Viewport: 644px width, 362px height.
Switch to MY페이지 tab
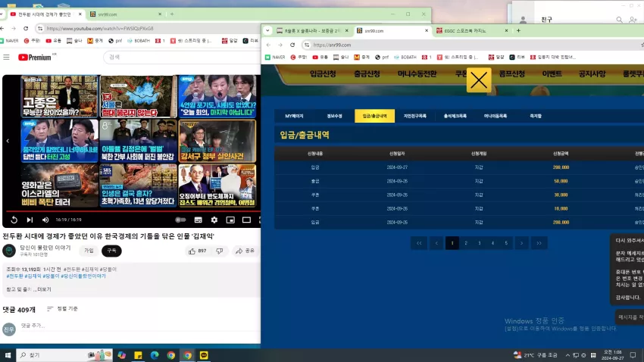click(294, 116)
